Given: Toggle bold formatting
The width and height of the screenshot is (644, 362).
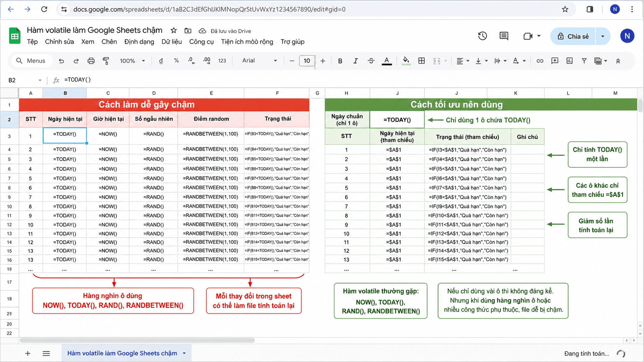Looking at the screenshot, I should (x=340, y=61).
